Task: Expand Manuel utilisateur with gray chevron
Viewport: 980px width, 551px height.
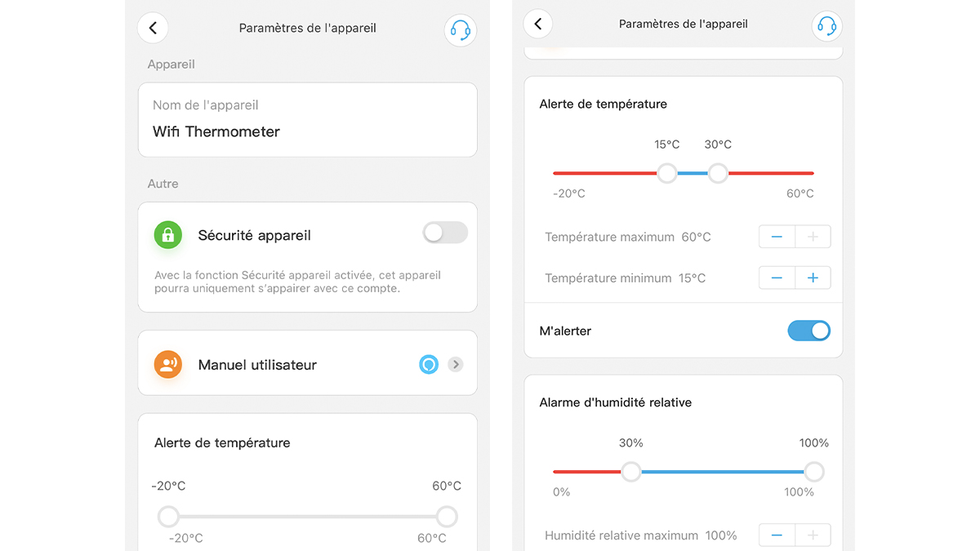Action: pyautogui.click(x=456, y=364)
